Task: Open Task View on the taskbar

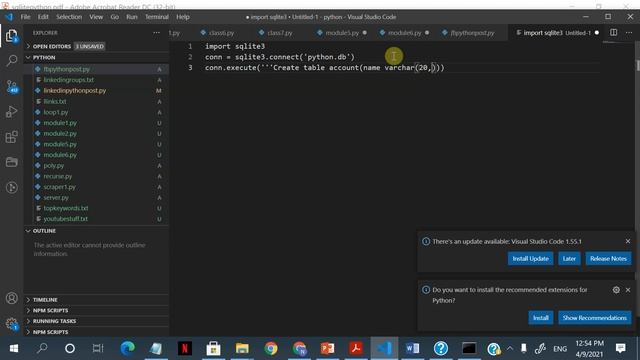Action: [x=98, y=348]
